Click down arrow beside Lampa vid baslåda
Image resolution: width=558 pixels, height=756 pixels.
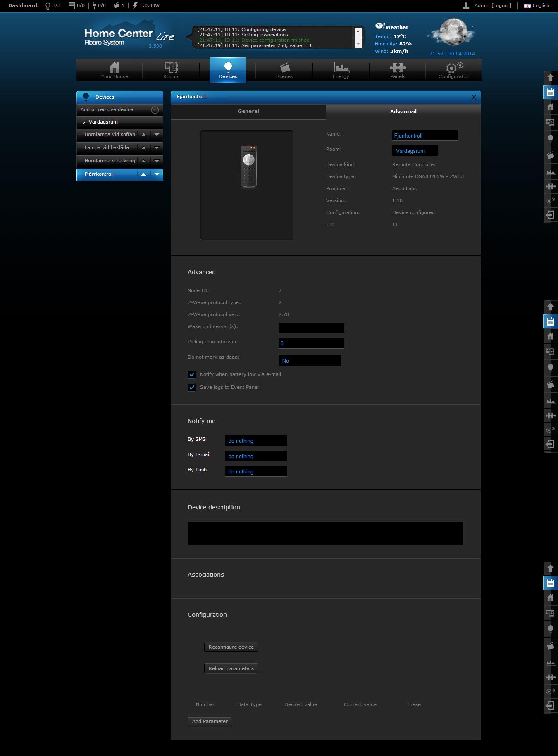(x=157, y=148)
